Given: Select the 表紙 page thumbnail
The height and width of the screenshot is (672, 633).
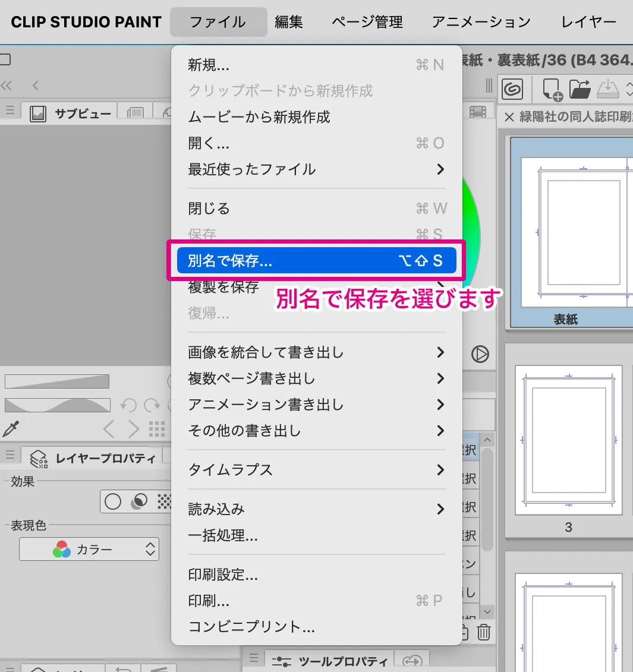Looking at the screenshot, I should [571, 233].
